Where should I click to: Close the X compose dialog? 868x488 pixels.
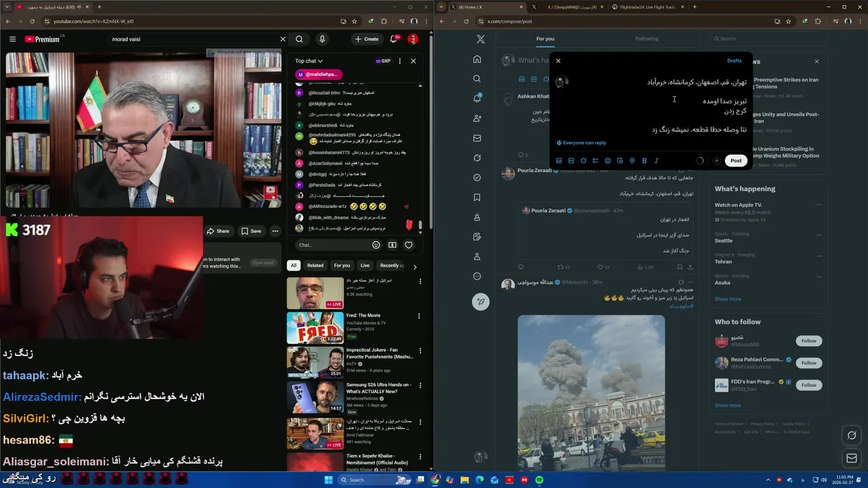click(558, 61)
